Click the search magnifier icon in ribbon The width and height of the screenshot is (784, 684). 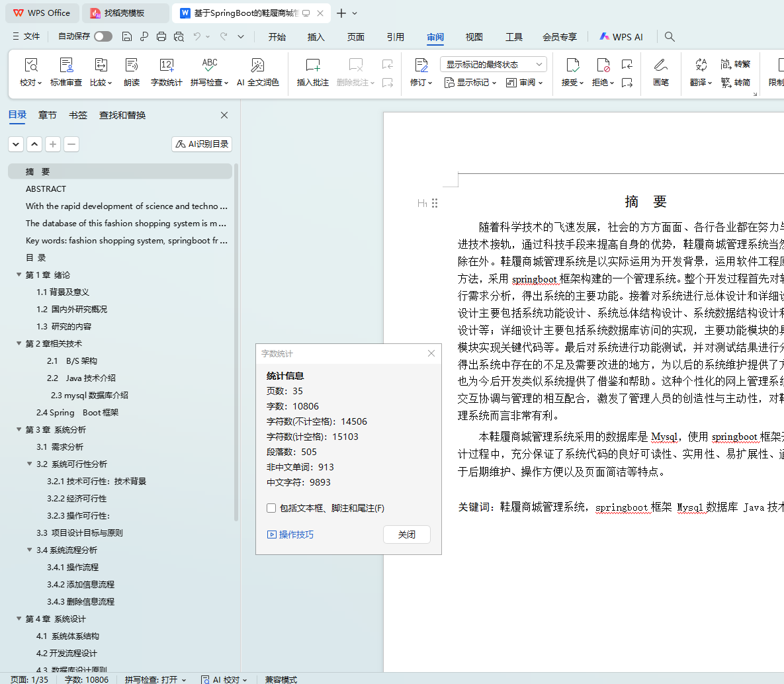point(670,36)
